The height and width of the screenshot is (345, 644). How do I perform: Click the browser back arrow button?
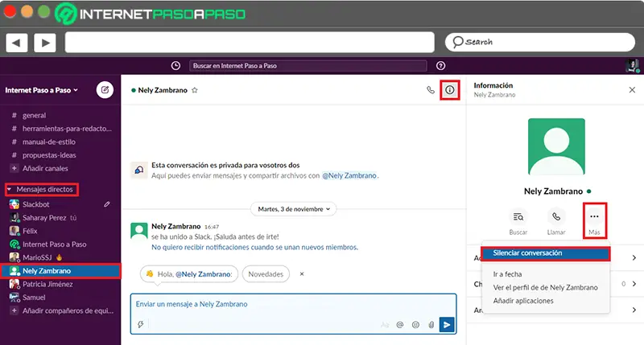(16, 43)
